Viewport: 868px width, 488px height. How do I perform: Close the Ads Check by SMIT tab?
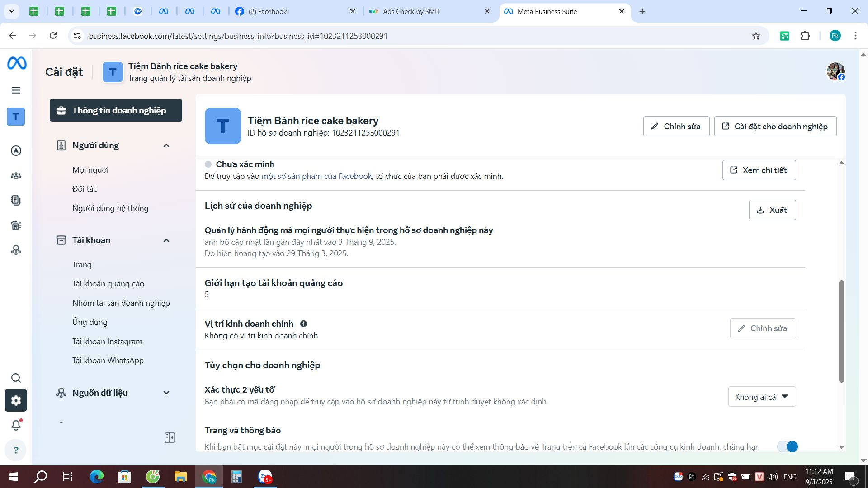[487, 11]
